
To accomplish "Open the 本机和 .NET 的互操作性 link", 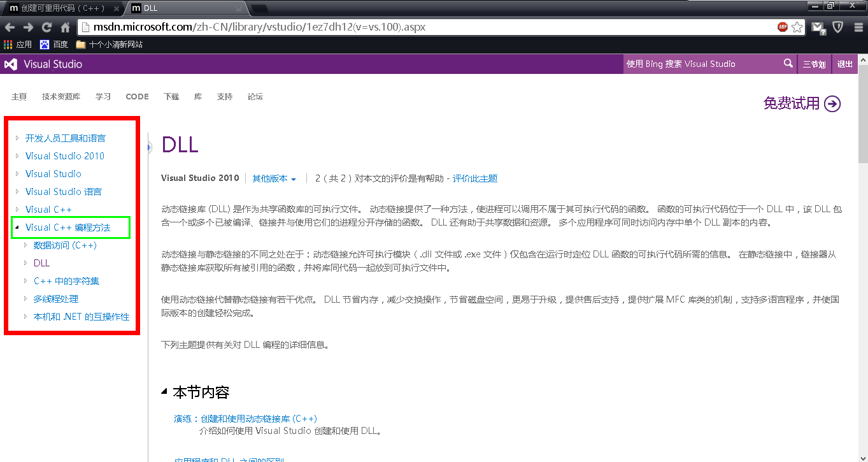I will [x=82, y=317].
